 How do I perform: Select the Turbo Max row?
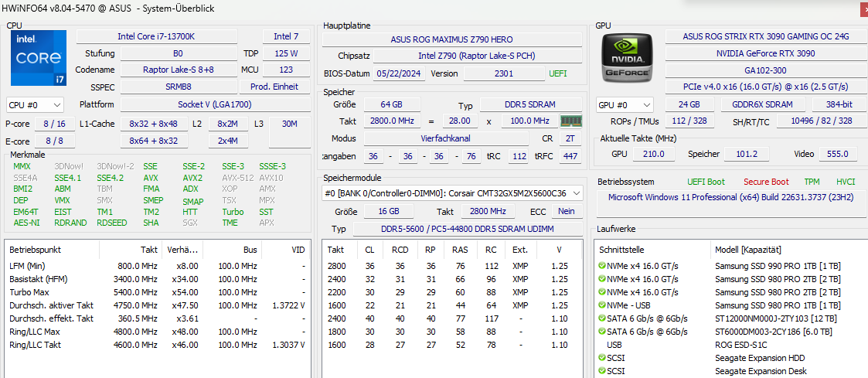click(x=157, y=292)
